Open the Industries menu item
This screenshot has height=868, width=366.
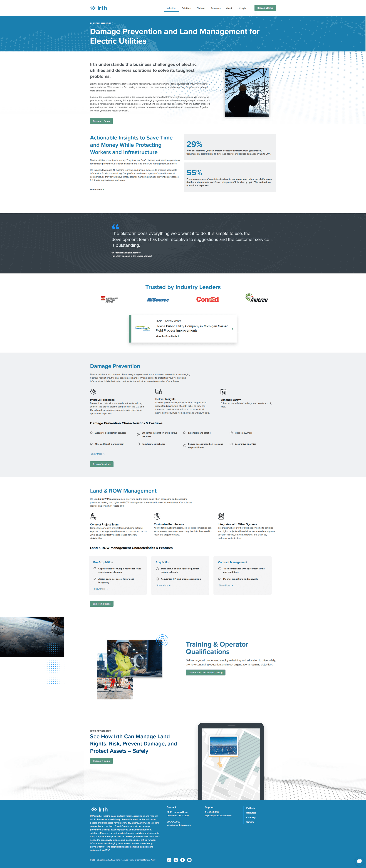pos(171,8)
